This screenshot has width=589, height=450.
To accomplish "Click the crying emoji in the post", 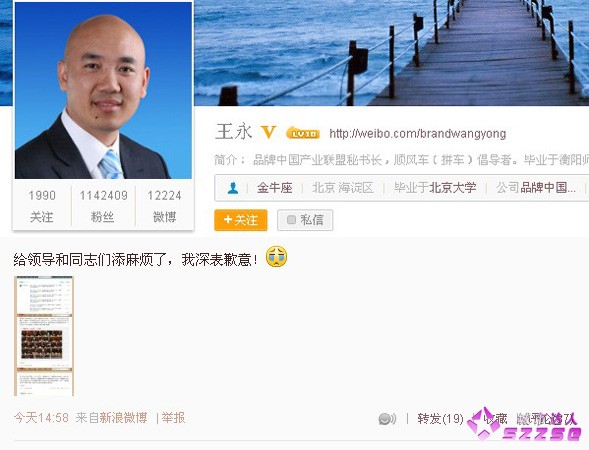I will [x=276, y=257].
